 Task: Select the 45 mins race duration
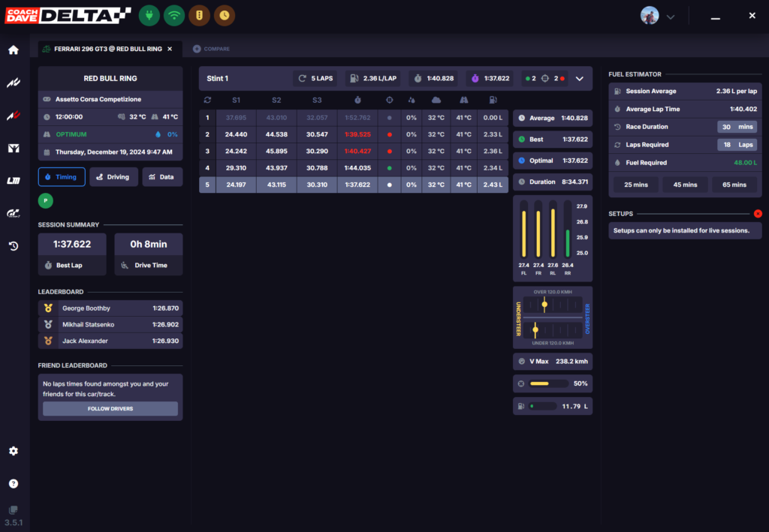click(685, 185)
